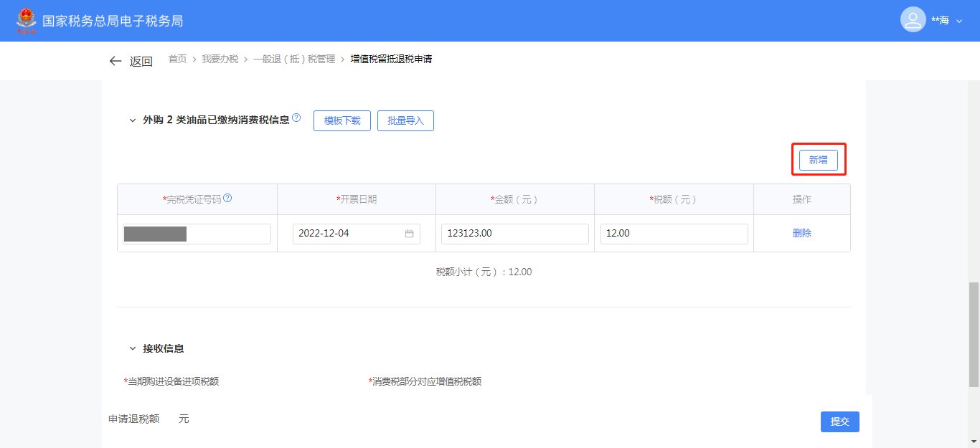Click the State Taxation Administration emblem logo
The height and width of the screenshot is (448, 980).
click(x=26, y=20)
